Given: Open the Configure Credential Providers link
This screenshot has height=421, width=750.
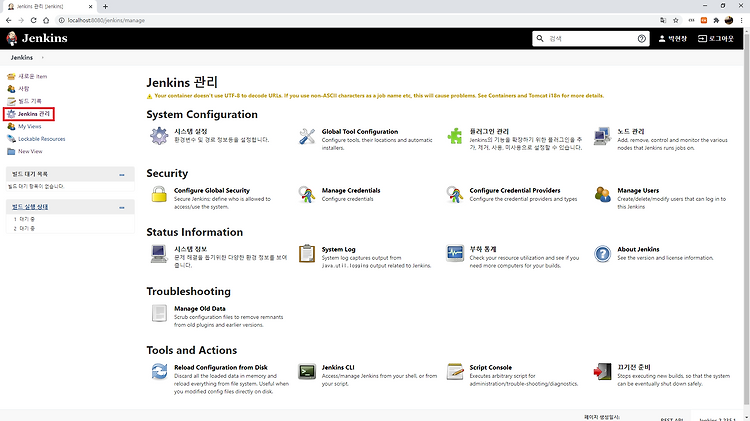Looking at the screenshot, I should point(515,190).
